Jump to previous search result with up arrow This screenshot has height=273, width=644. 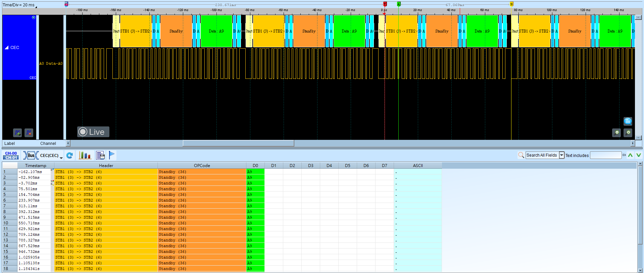[x=630, y=155]
